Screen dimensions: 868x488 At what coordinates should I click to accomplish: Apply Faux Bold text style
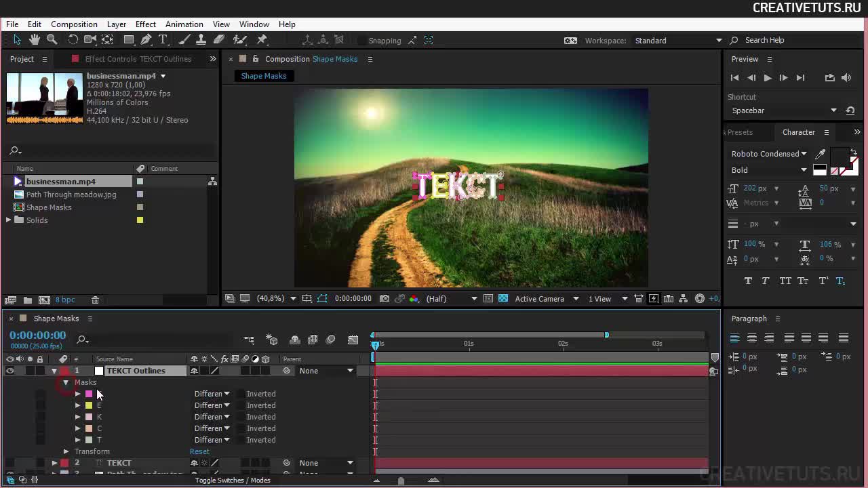[x=748, y=281]
